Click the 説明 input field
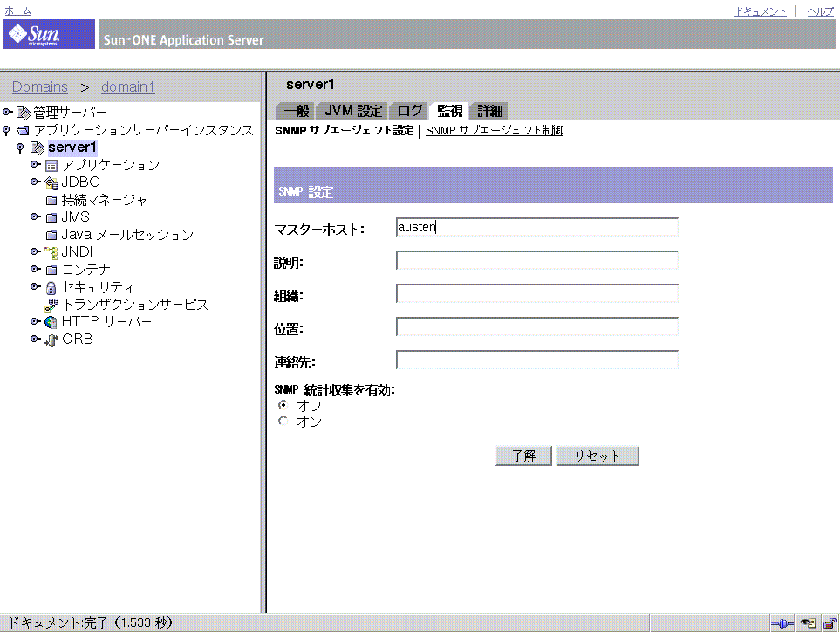Viewport: 840px width, 632px height. (536, 260)
